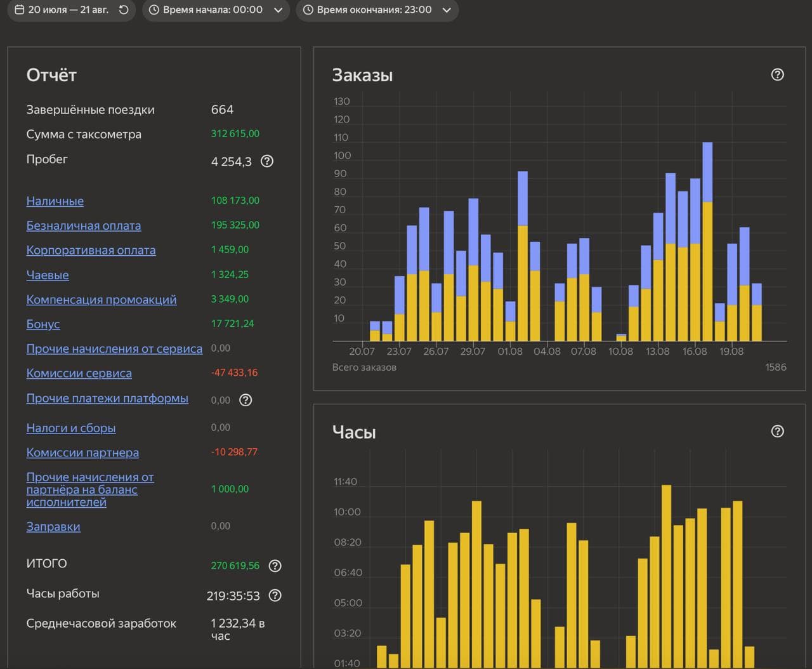Select the cash amount 108 173,00
812x669 pixels.
pos(235,201)
